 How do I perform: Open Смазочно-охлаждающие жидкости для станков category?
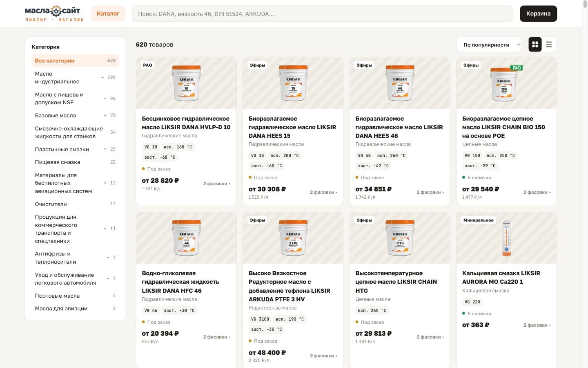(75, 132)
